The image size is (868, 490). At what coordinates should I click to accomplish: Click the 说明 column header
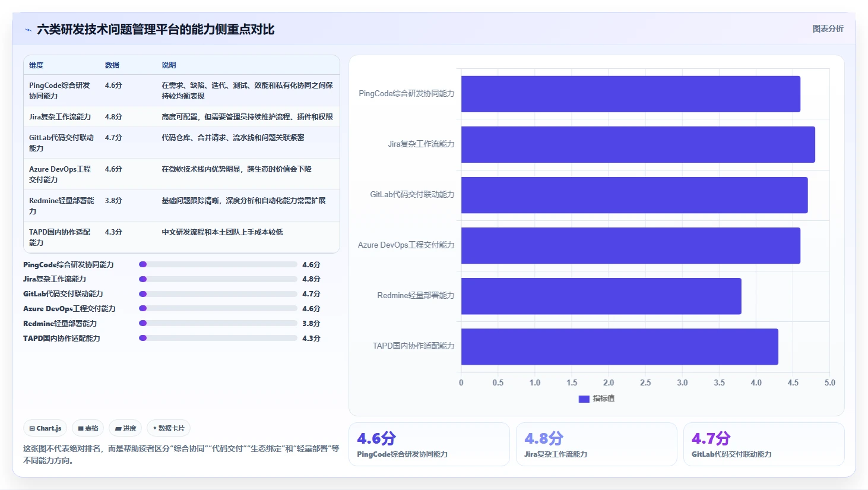pos(169,65)
